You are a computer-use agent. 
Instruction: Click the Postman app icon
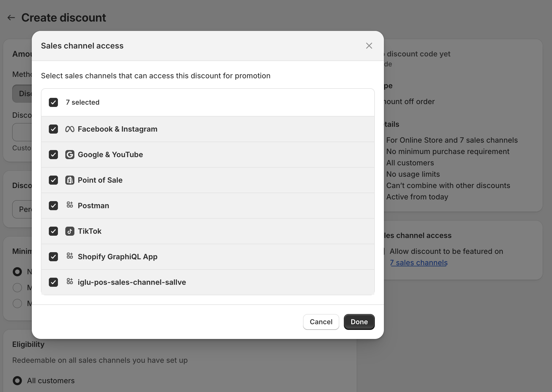pos(70,205)
